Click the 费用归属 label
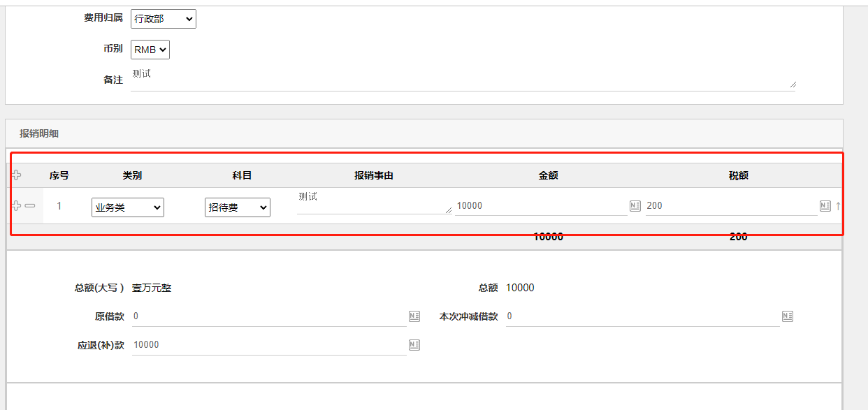 click(103, 18)
